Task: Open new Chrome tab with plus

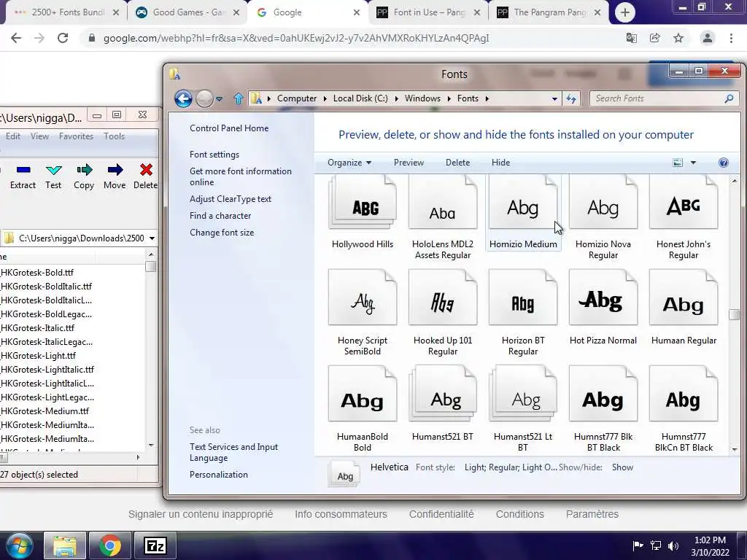Action: coord(625,12)
